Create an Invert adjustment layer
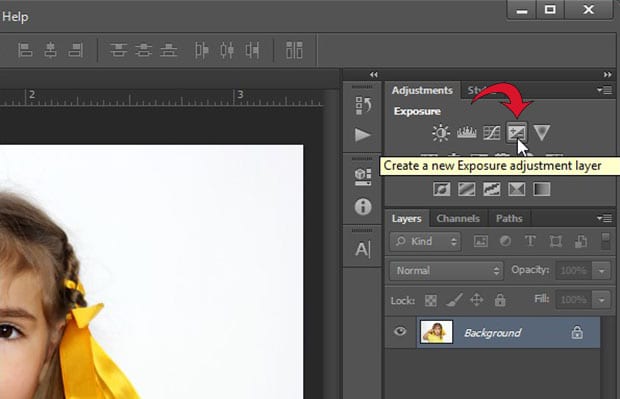The width and height of the screenshot is (620, 399). coord(441,189)
